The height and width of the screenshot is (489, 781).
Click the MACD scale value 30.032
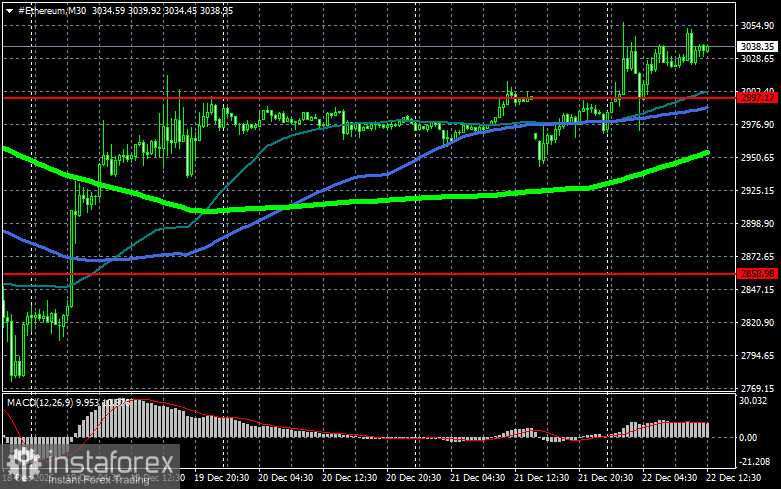753,400
